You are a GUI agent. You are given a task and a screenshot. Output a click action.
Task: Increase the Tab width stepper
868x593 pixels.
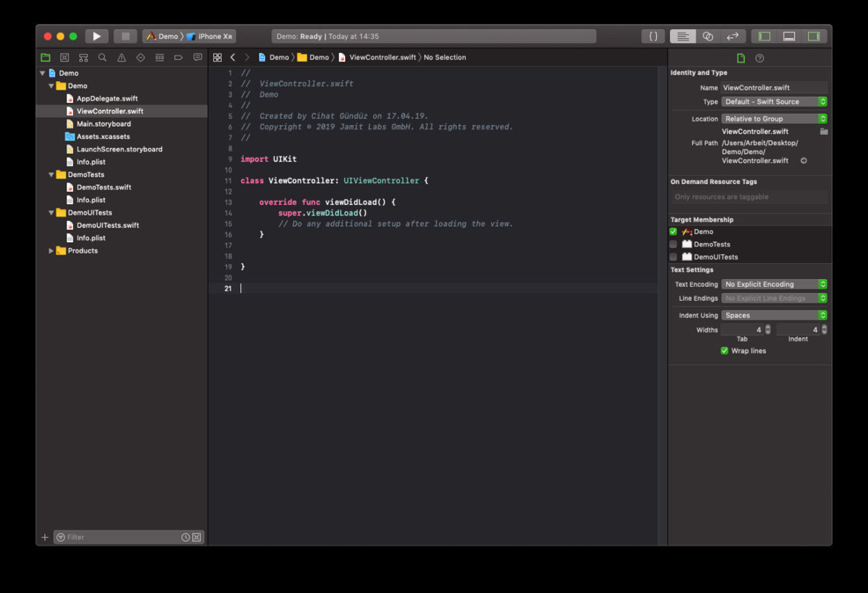(x=767, y=327)
